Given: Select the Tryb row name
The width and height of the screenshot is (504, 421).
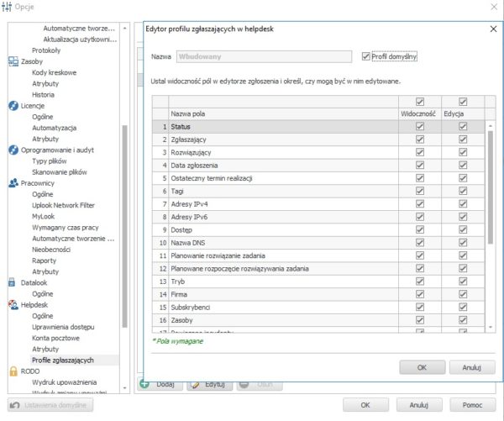Looking at the screenshot, I should pos(178,282).
